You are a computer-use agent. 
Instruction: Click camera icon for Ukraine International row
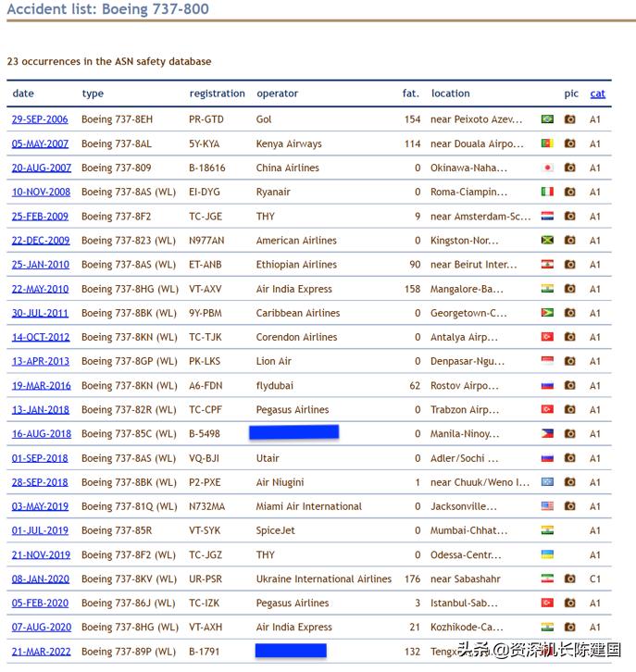click(x=570, y=579)
